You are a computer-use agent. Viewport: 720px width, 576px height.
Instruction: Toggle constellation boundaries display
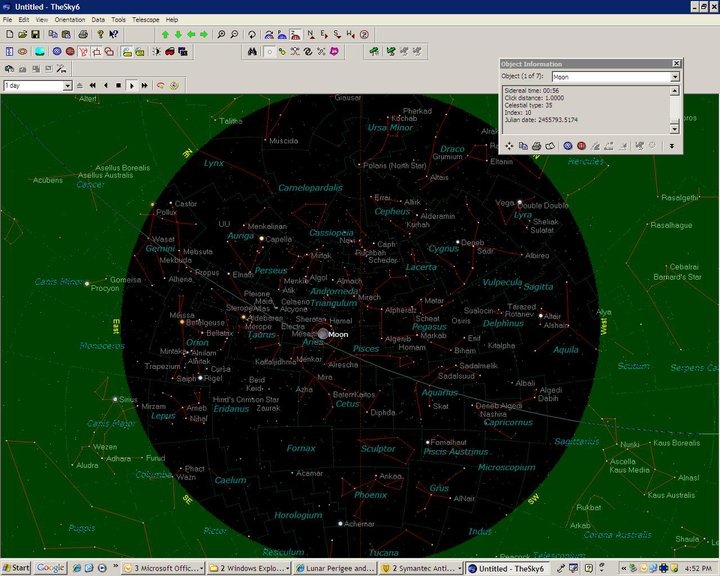point(96,51)
